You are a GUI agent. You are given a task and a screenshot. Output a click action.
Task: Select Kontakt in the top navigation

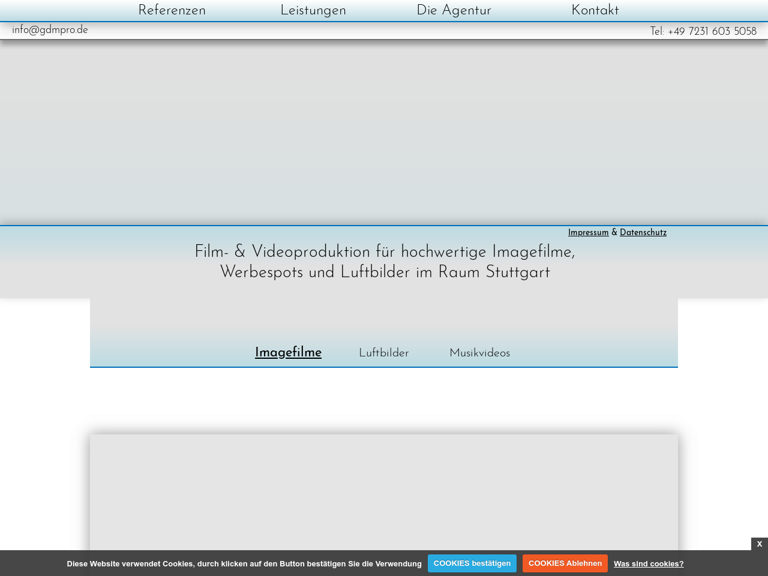595,11
